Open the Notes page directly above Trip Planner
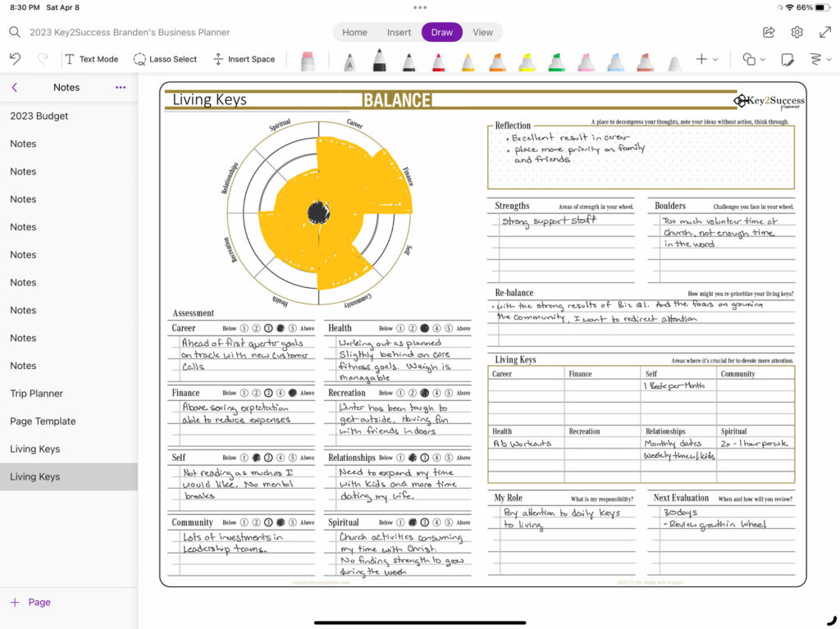Image resolution: width=840 pixels, height=629 pixels. tap(69, 366)
